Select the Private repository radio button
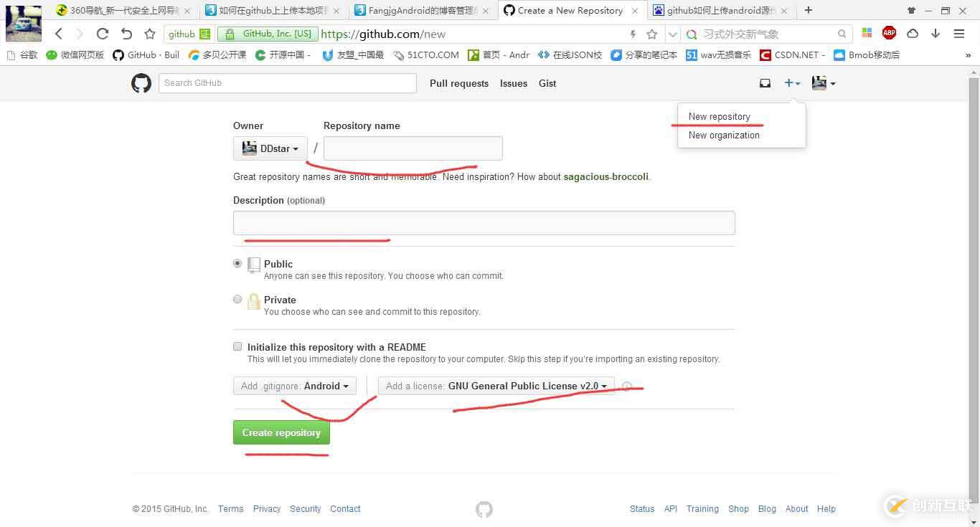 coord(237,299)
